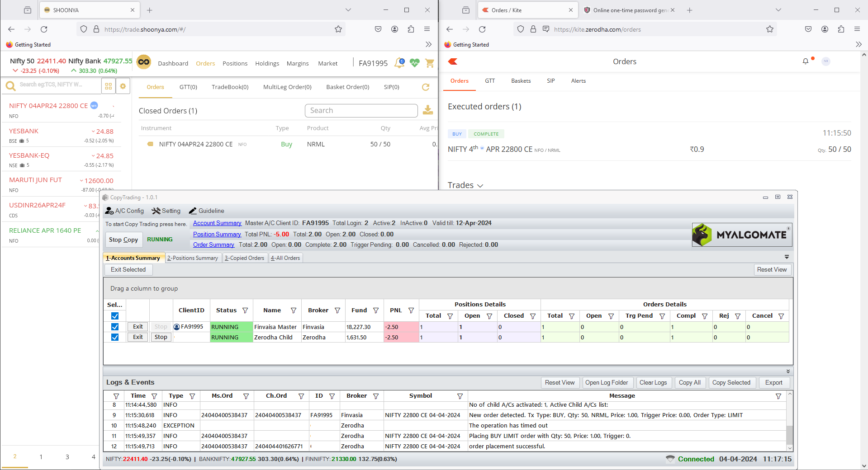Click Export button in logs panel
Image resolution: width=868 pixels, height=470 pixels.
[x=773, y=383]
